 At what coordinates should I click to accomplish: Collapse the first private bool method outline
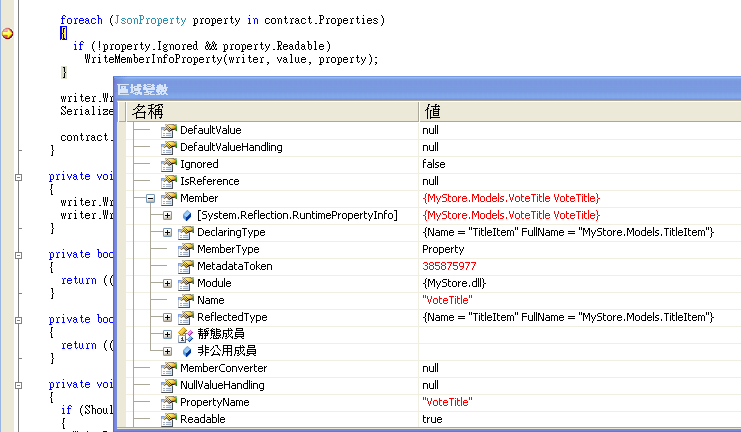click(x=18, y=255)
